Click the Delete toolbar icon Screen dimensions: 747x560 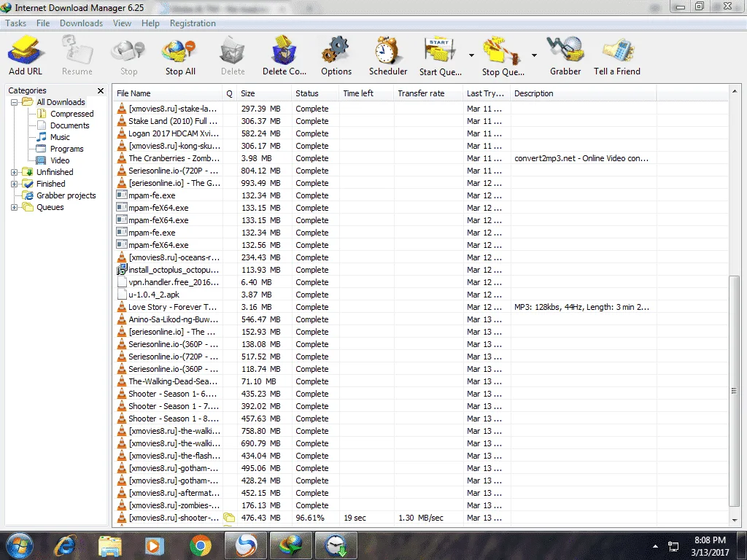233,55
